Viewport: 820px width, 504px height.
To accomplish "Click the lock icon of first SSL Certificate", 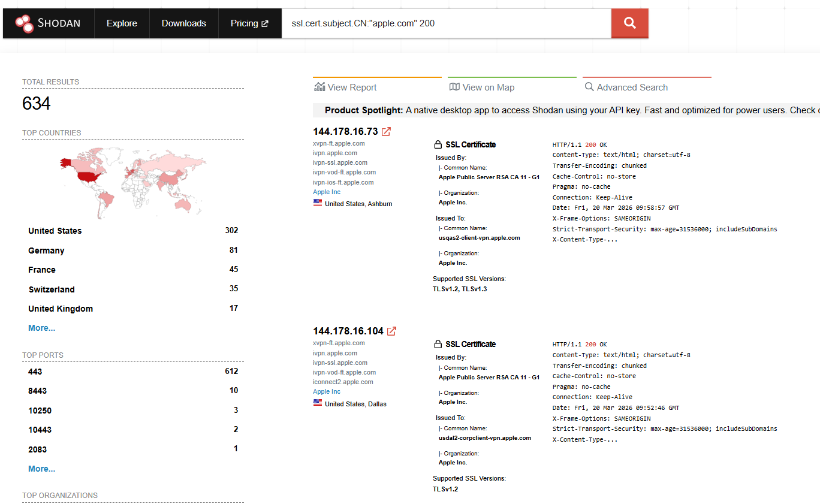I will 438,144.
